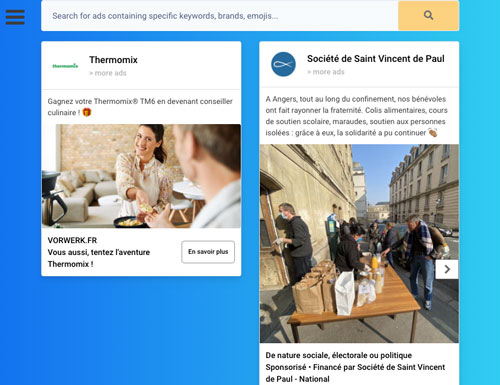Click the Thermomix brand logo
The height and width of the screenshot is (385, 500).
coord(65,66)
